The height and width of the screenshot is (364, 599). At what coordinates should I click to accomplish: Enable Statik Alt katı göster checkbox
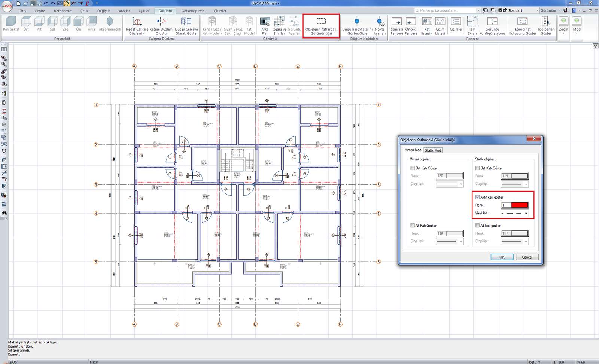(477, 226)
